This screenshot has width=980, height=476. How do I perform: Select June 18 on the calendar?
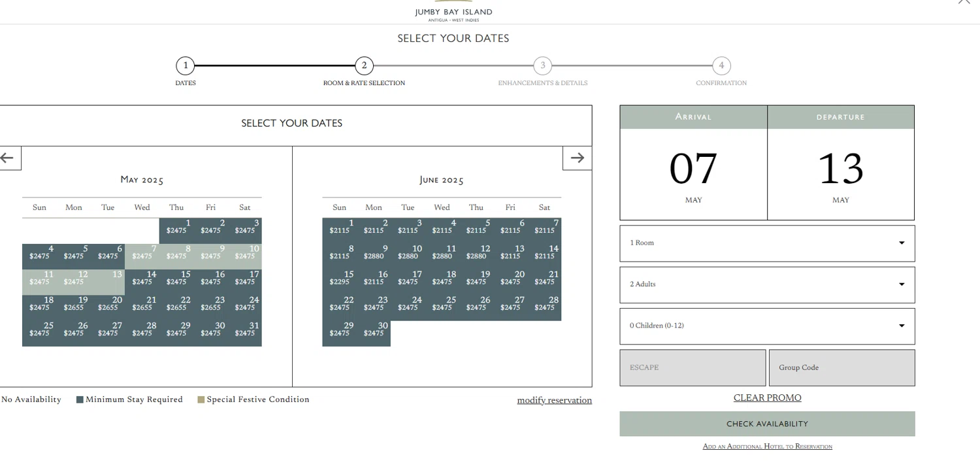pyautogui.click(x=442, y=282)
